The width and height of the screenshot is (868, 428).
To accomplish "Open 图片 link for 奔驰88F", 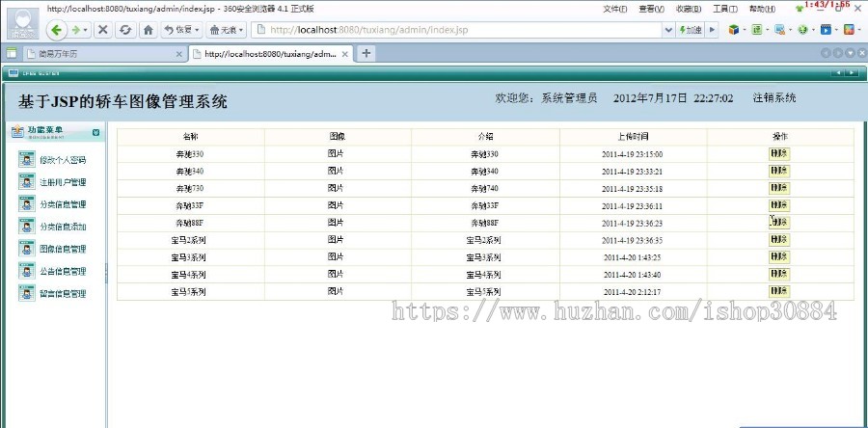I will click(x=336, y=223).
